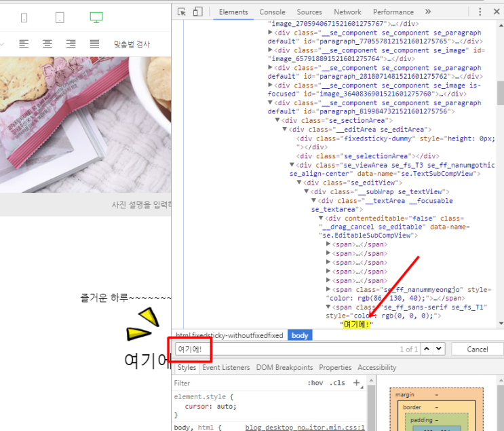Open the Console tab
Viewport: 504px width, 431px height.
272,12
